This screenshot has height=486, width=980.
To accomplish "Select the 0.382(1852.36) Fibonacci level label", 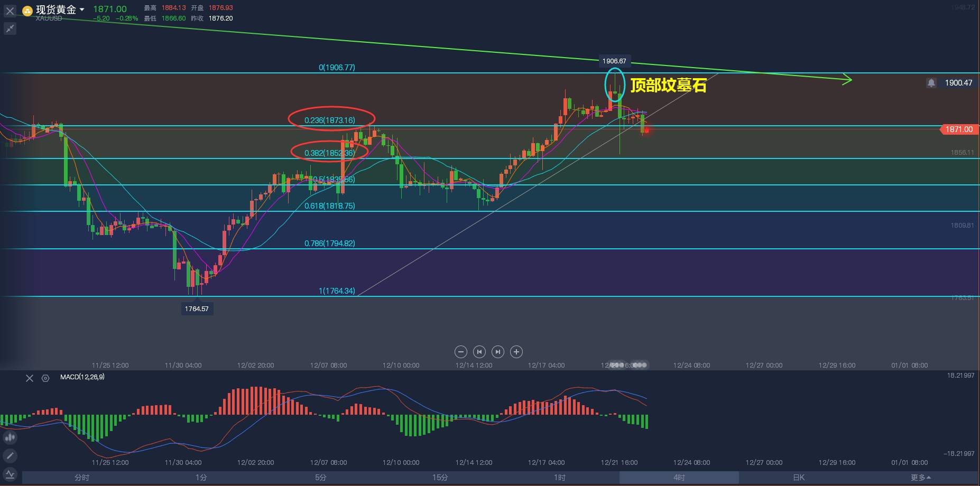I will 330,153.
